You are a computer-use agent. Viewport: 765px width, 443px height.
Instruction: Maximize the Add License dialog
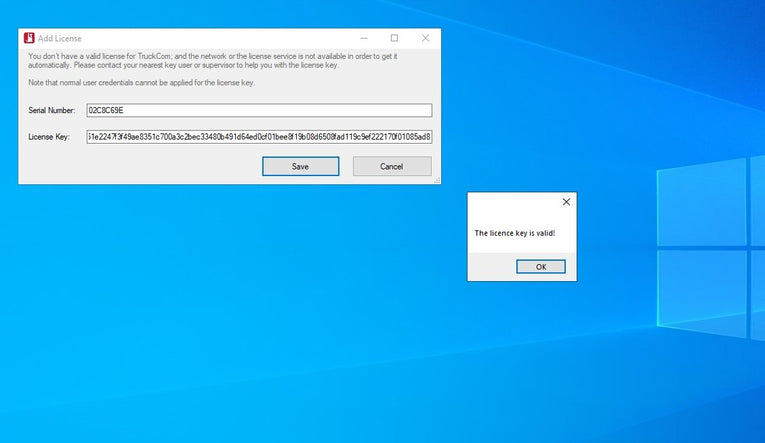point(394,38)
